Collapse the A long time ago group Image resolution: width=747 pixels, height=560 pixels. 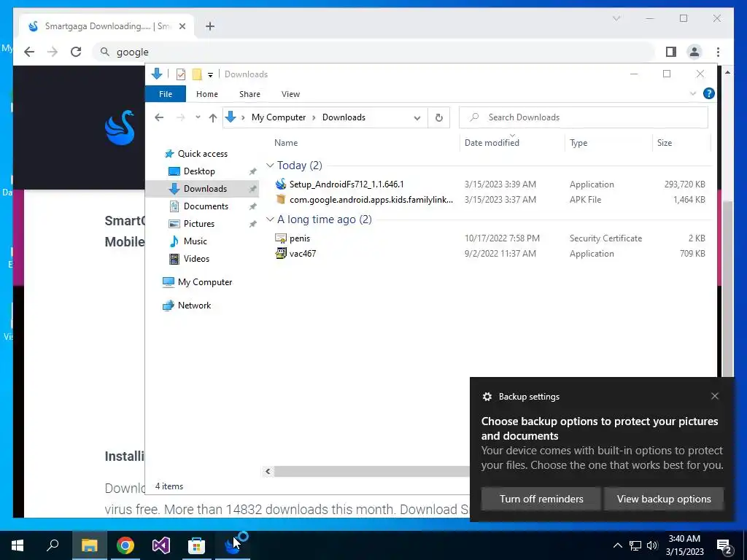(x=270, y=219)
